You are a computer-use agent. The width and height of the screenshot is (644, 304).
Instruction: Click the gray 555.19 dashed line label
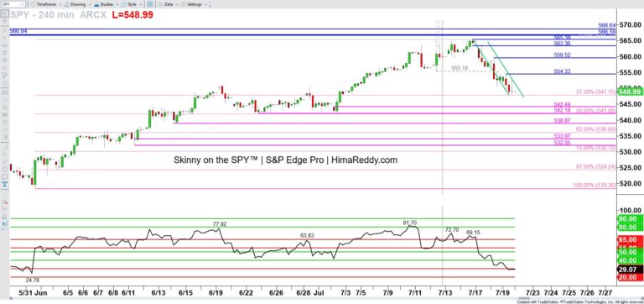[460, 68]
